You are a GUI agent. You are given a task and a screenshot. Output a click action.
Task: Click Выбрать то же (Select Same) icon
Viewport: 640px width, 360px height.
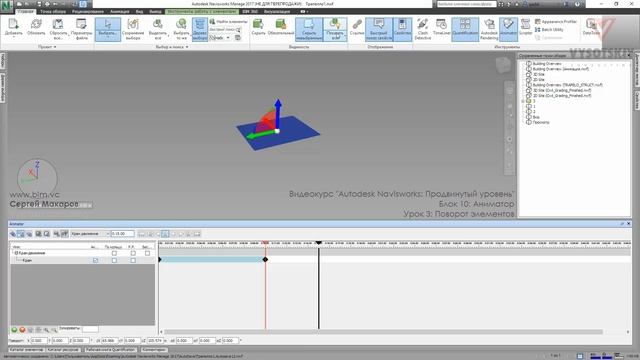pos(181,29)
